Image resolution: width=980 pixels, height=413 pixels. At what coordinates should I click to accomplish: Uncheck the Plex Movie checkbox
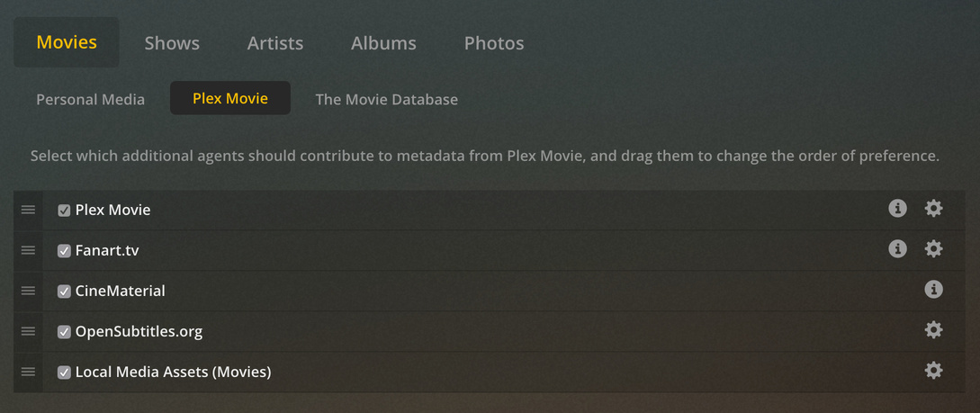pos(64,211)
